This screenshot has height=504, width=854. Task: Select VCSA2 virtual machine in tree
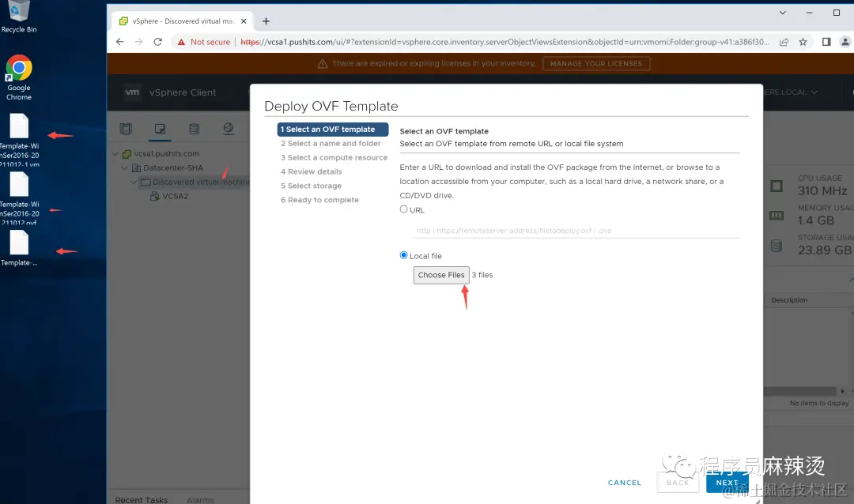tap(175, 196)
